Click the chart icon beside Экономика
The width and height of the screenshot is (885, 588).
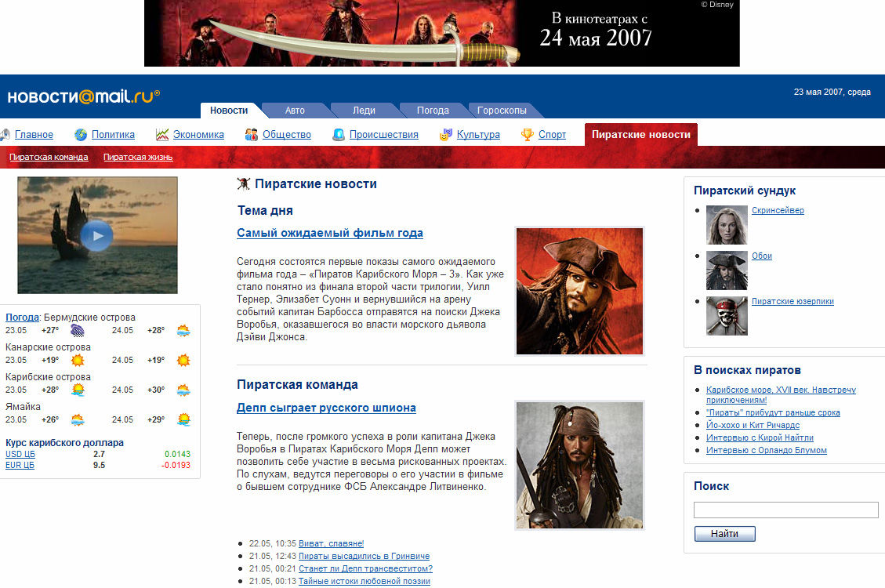click(162, 135)
